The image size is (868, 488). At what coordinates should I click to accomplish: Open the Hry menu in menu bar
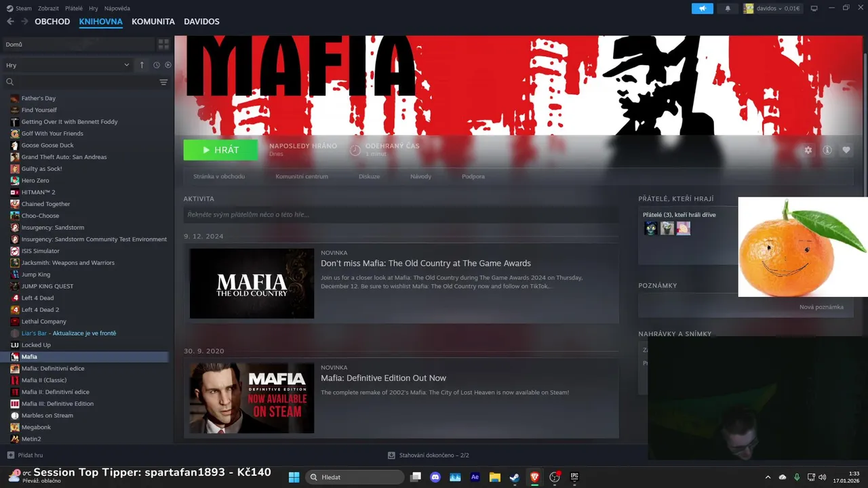pyautogui.click(x=93, y=8)
